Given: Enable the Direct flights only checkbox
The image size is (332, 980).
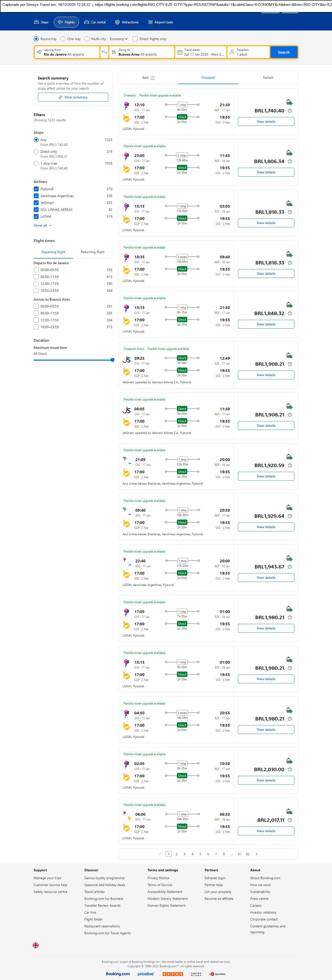Looking at the screenshot, I should click(x=135, y=39).
